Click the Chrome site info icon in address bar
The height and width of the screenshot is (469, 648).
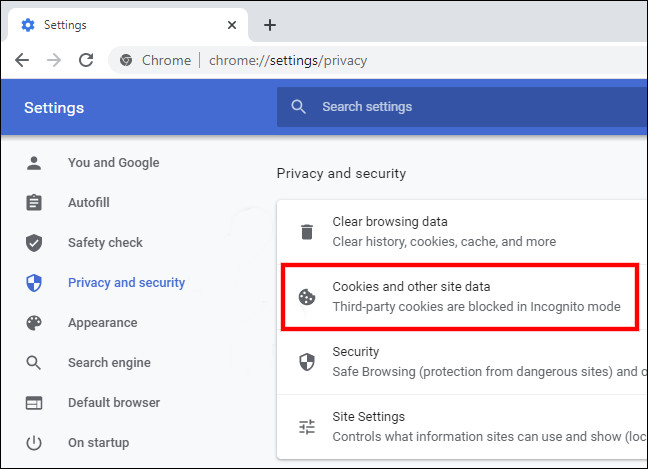pos(126,61)
